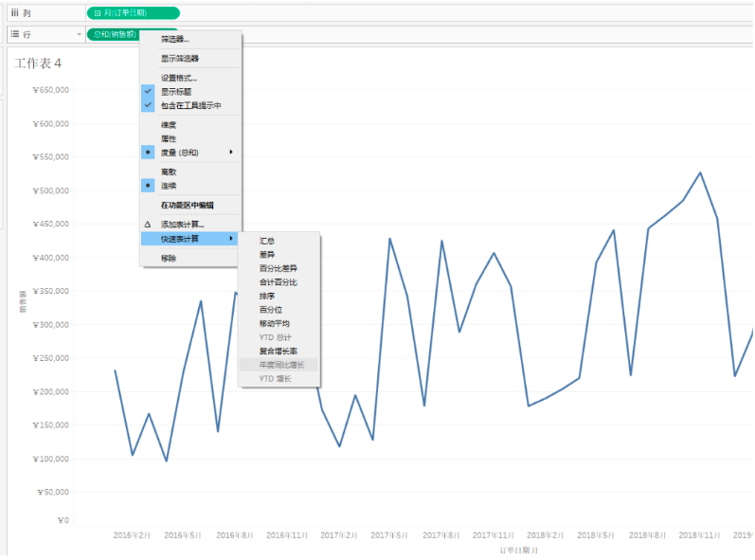The image size is (755, 560).
Task: Select the 连续 radio option
Action: pyautogui.click(x=168, y=186)
